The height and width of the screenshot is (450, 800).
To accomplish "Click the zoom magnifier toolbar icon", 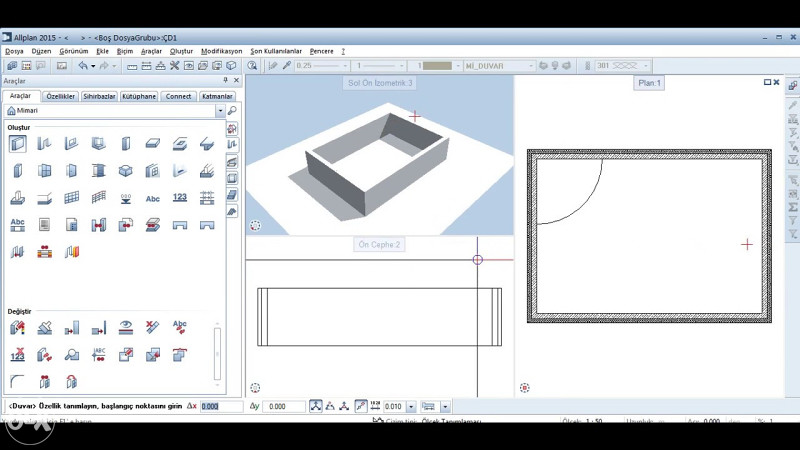I will tap(252, 66).
